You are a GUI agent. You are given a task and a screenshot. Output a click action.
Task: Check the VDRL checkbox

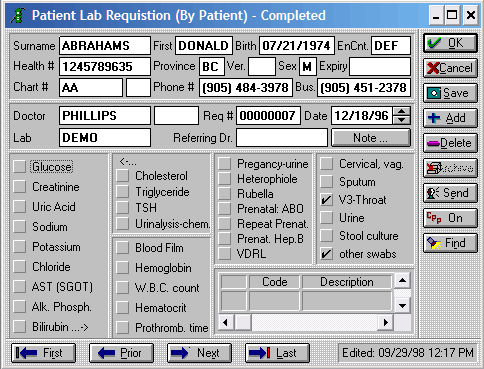pyautogui.click(x=225, y=254)
